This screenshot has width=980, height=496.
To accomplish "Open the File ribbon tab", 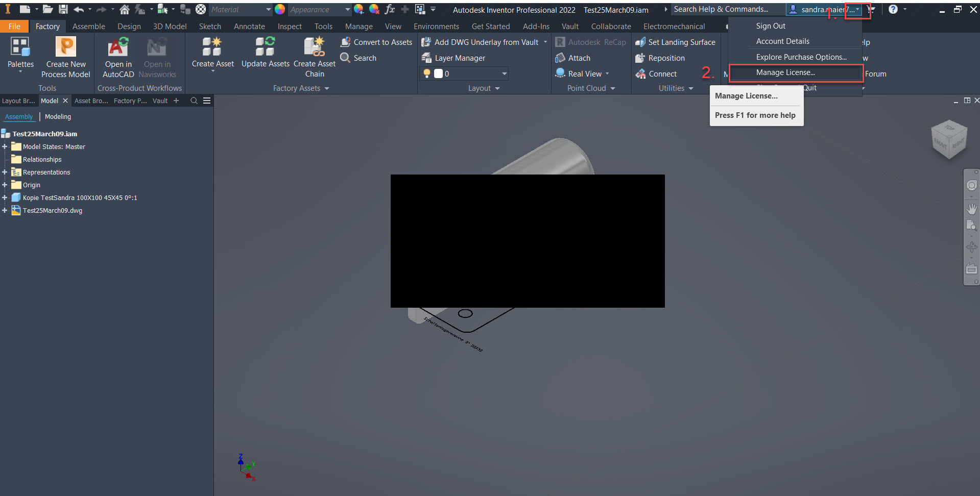I will click(14, 26).
